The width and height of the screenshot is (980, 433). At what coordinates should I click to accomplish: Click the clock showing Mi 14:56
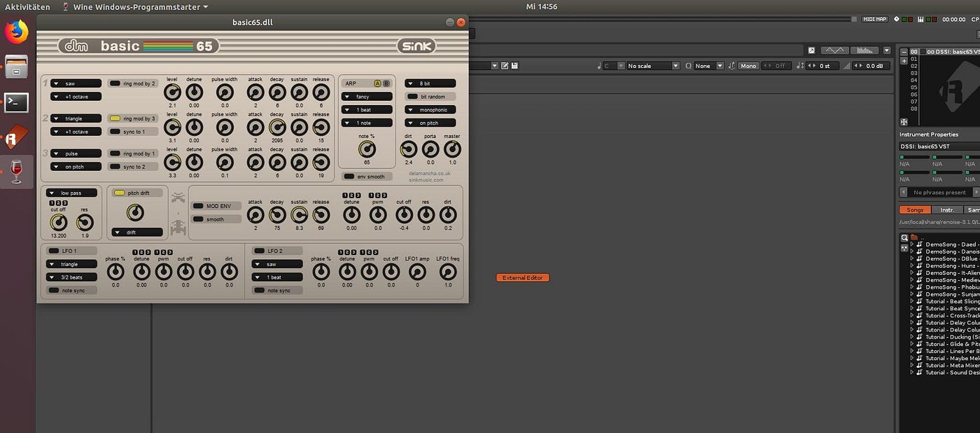click(541, 6)
